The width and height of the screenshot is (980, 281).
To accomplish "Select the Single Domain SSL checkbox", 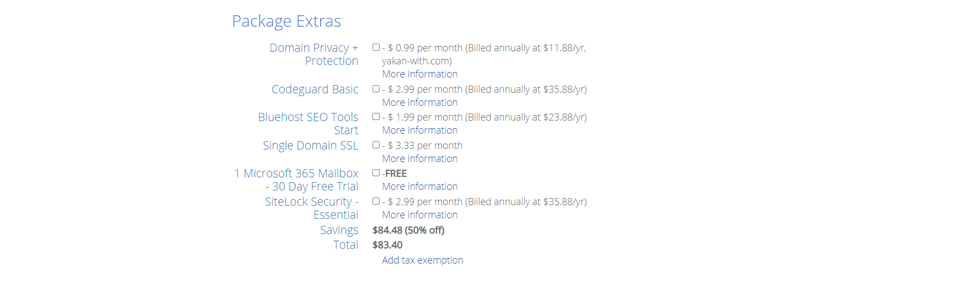I will [376, 145].
